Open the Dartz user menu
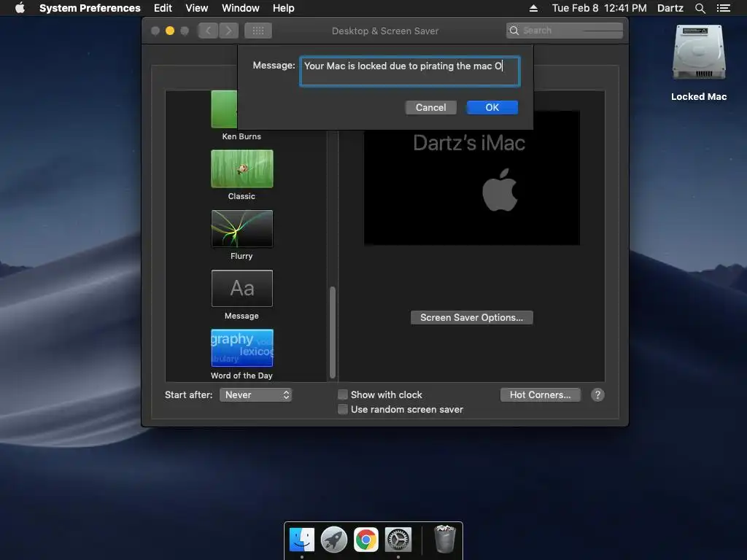Screen dimensions: 747x560 (670, 8)
